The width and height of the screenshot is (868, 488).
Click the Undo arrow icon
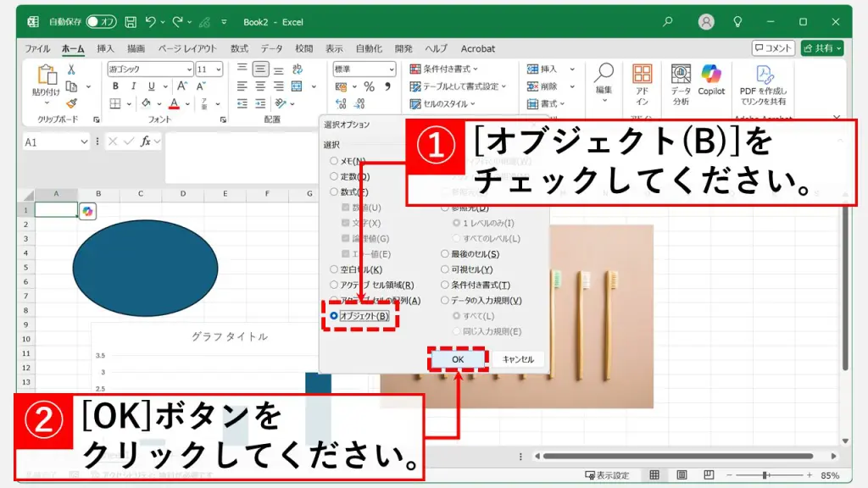(150, 21)
